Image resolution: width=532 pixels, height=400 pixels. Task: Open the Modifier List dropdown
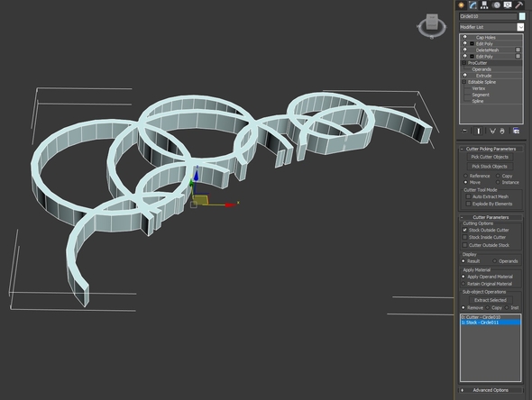[x=491, y=27]
